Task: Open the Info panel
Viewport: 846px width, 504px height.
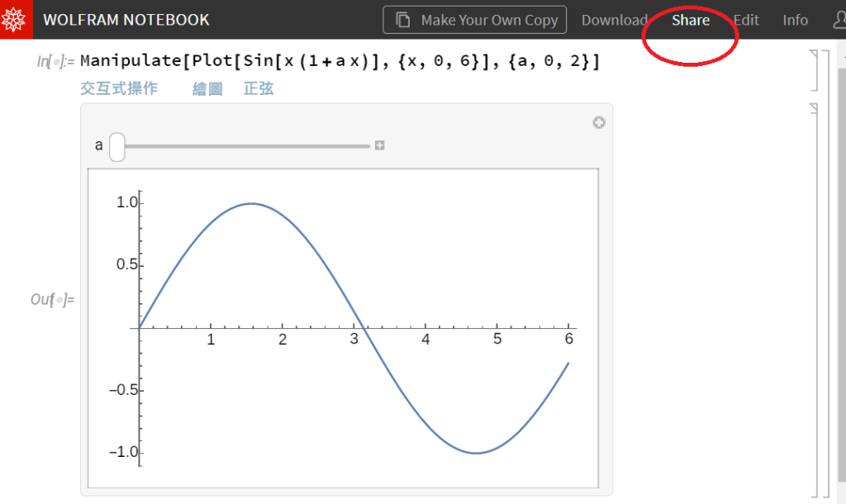Action: [795, 20]
